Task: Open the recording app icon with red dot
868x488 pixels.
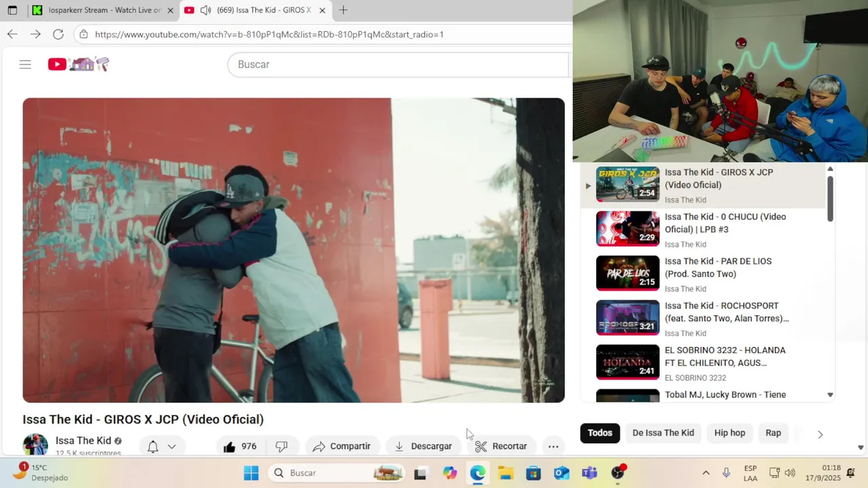Action: tap(618, 473)
